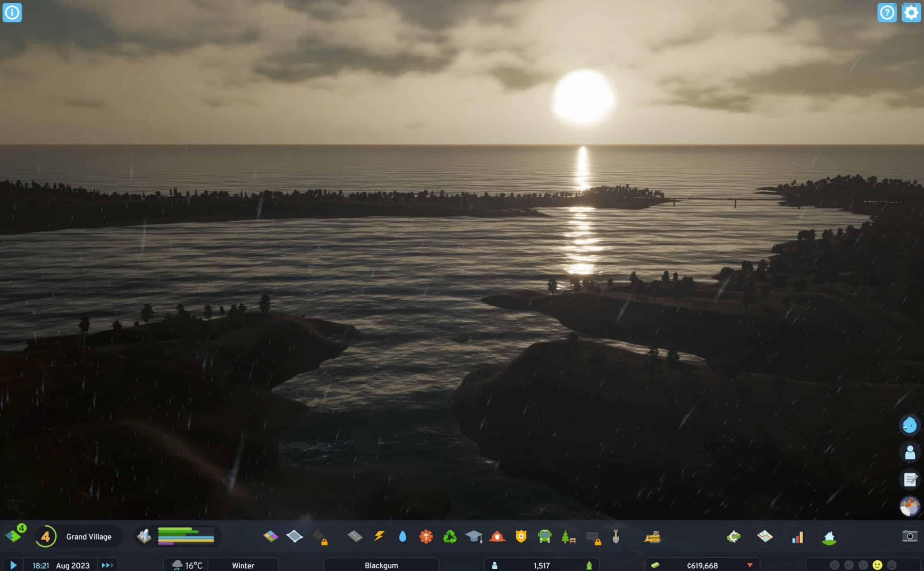Screen dimensions: 924x571
Task: Open the Education graduation cap menu
Action: coord(474,536)
